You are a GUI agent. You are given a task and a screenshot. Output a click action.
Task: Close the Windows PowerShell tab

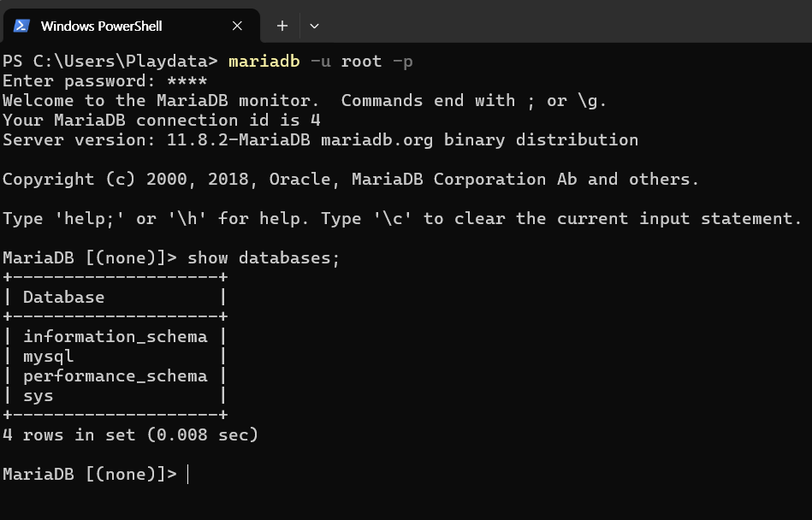point(237,26)
